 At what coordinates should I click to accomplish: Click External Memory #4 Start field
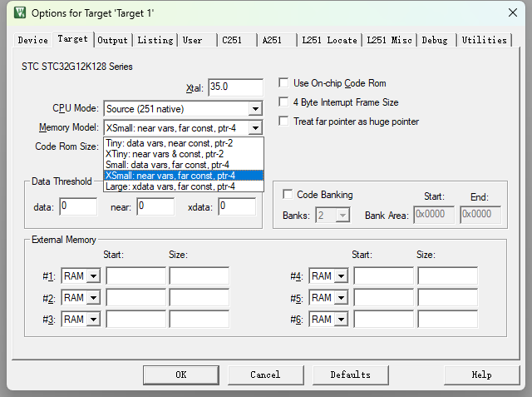(x=384, y=275)
